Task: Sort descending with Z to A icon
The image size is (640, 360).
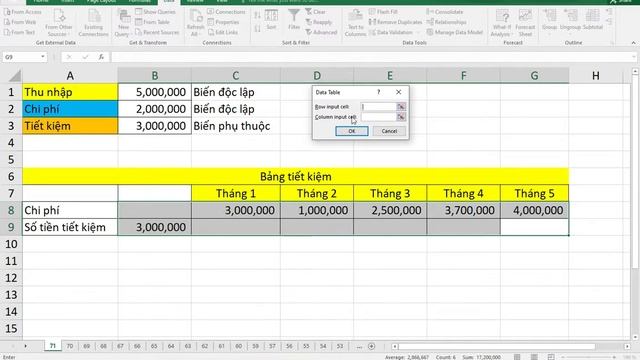Action: click(258, 29)
